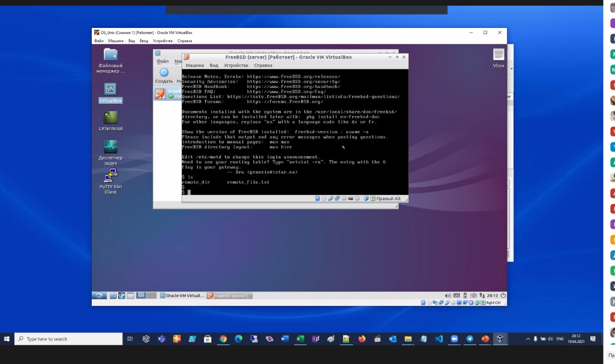Open Windows notification center icon
Image resolution: width=615 pixels, height=364 pixels.
tap(594, 339)
